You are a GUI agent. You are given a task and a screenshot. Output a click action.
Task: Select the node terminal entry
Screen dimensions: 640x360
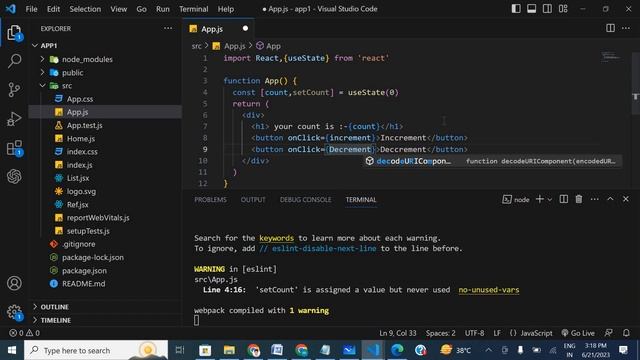point(516,200)
